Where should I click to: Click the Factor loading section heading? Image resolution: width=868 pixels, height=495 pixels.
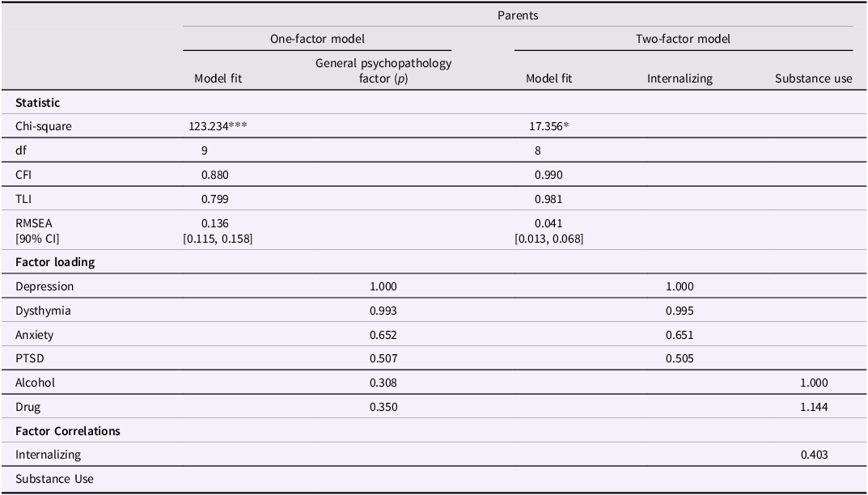(x=54, y=263)
